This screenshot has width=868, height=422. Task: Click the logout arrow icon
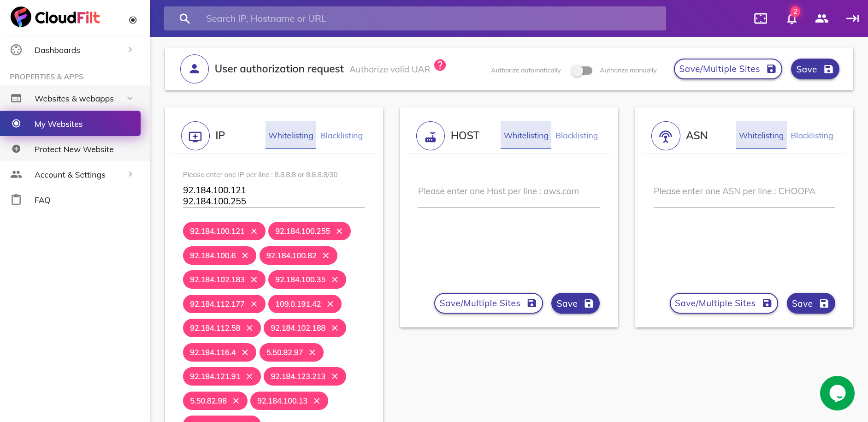(852, 18)
